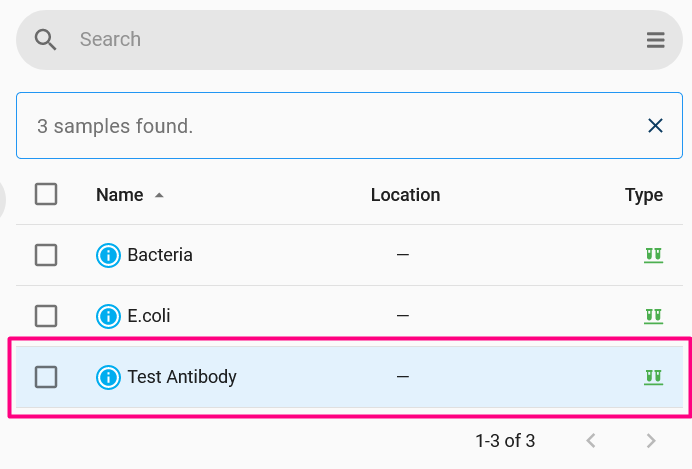
Task: Go to the previous results page
Action: tap(591, 440)
